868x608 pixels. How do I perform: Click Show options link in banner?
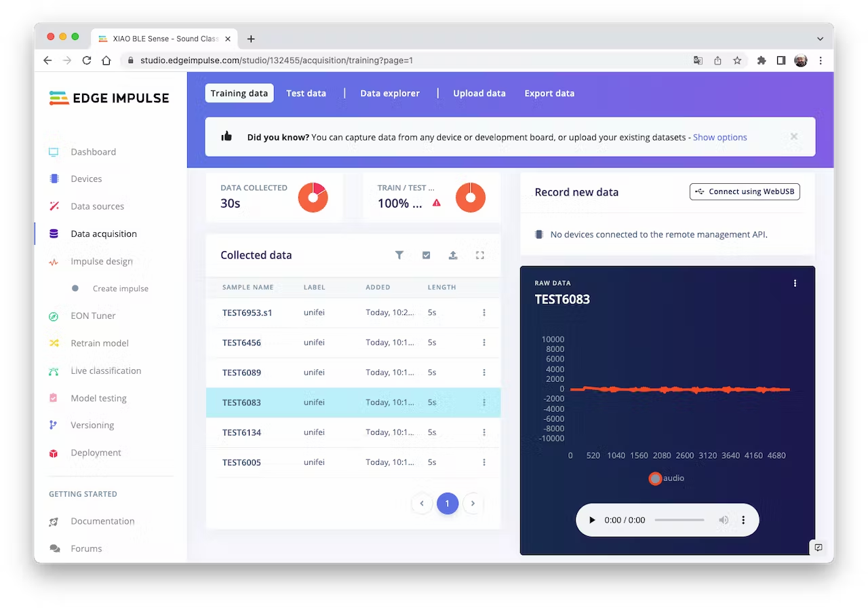point(720,137)
